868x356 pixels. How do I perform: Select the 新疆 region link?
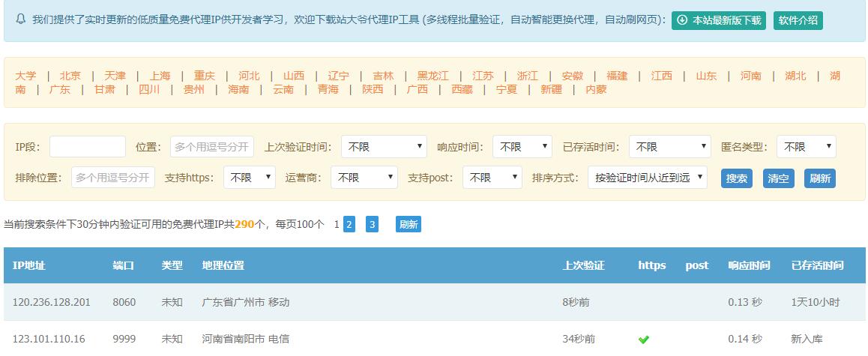[551, 89]
